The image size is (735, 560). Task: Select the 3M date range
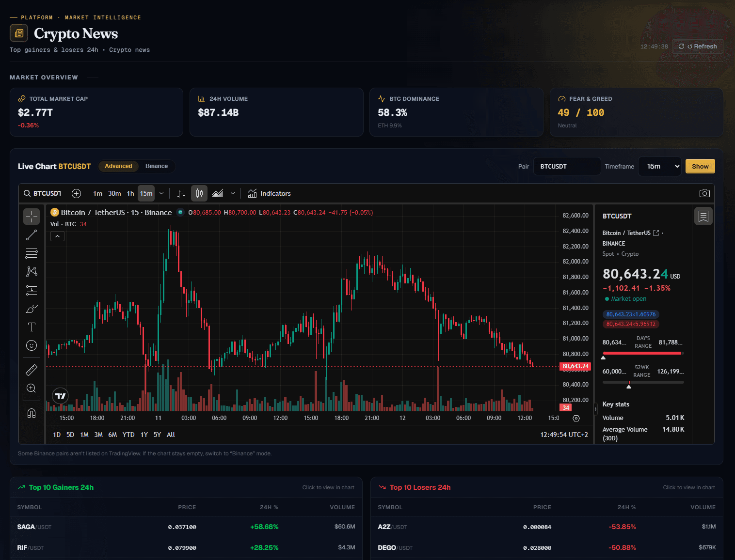pos(98,435)
